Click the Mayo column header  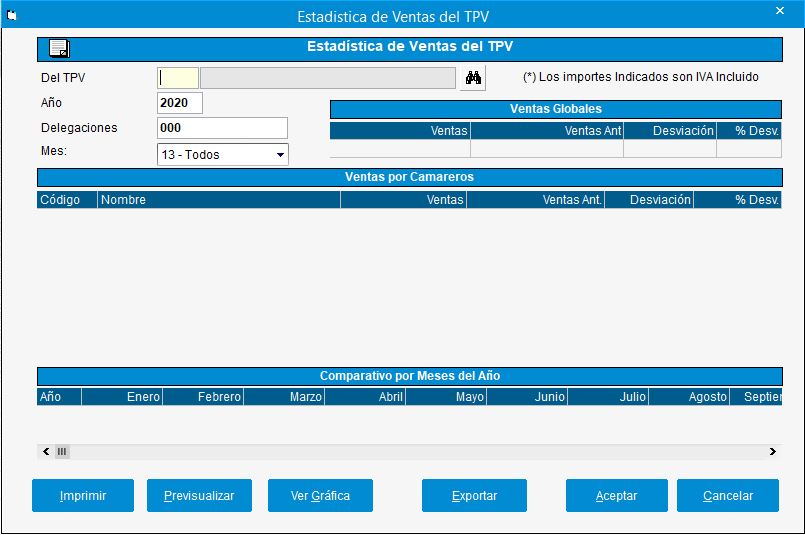point(446,396)
